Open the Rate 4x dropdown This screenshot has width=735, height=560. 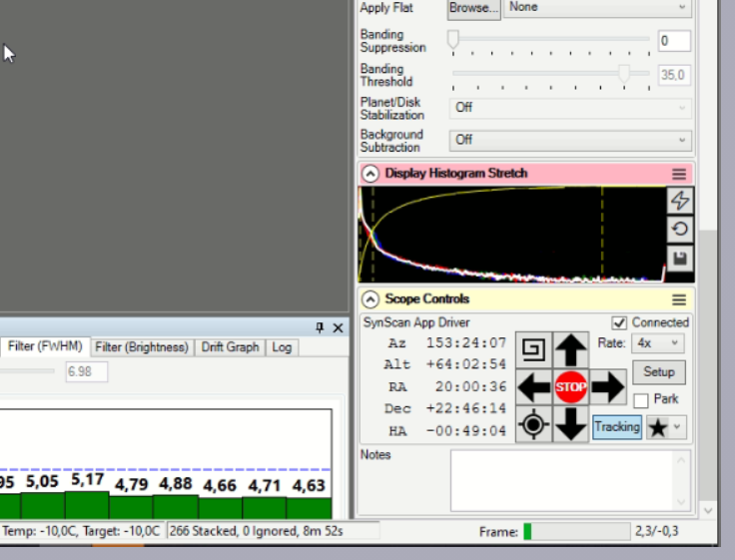coord(658,343)
